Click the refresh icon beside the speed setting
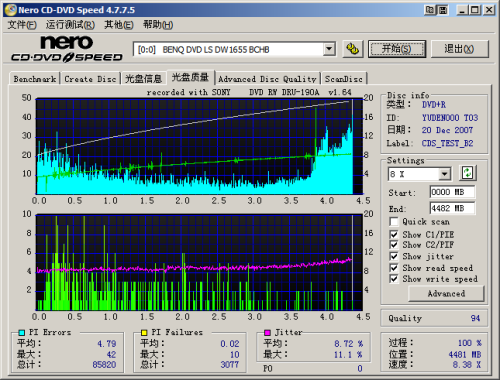Viewport: 500px width, 380px height. click(467, 173)
